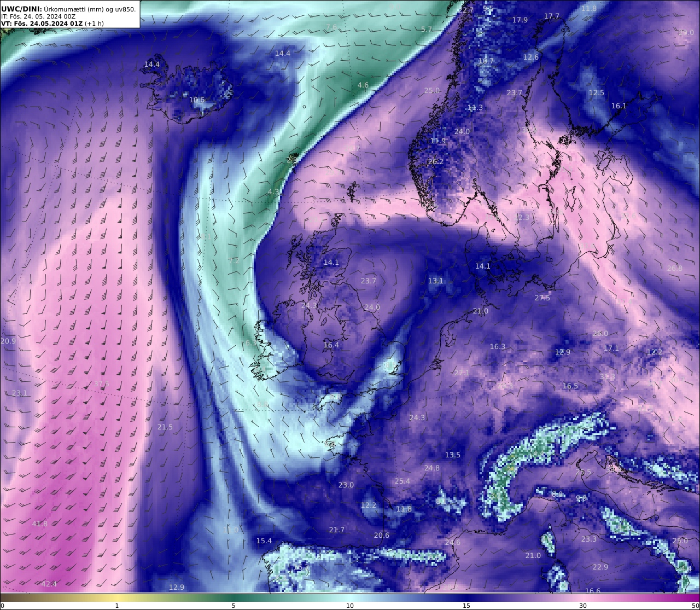Click the 'IT: Fös. 24. 05. 2024 00Z' line
Viewport: 700px width, 610px height.
coord(38,16)
